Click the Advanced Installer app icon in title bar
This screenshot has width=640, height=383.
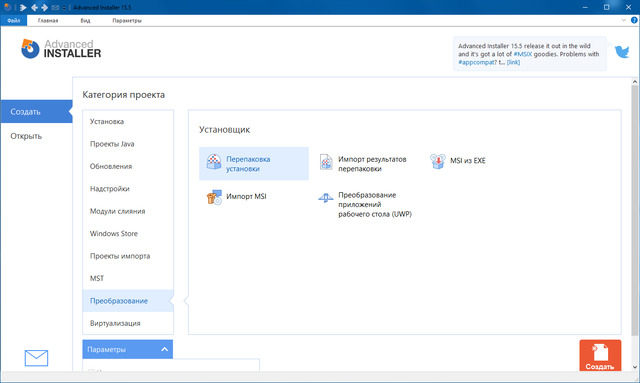click(7, 7)
